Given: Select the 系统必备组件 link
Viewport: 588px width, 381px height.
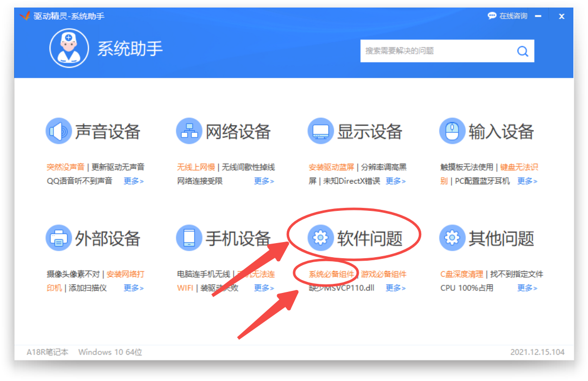Looking at the screenshot, I should click(332, 274).
